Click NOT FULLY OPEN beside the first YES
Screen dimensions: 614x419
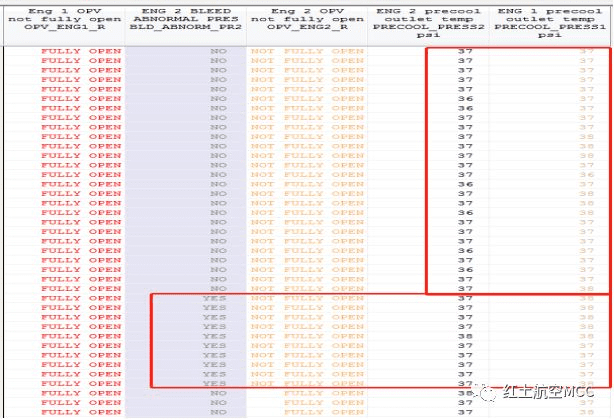(307, 298)
